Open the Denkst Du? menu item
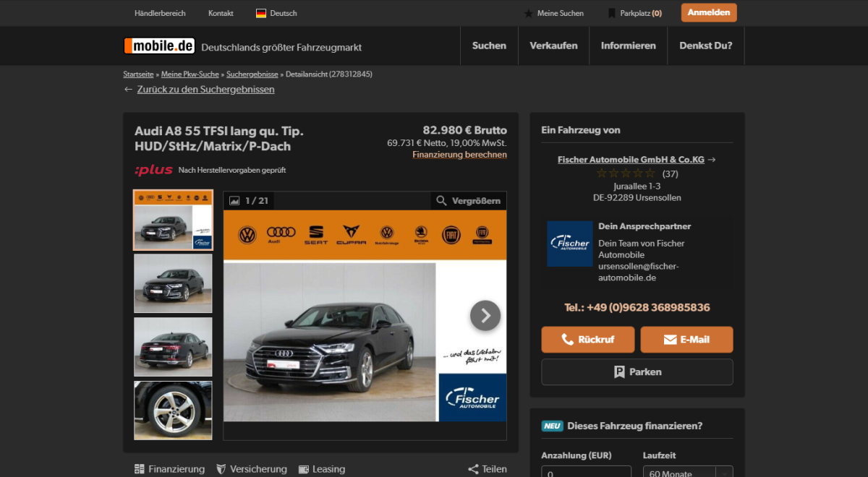This screenshot has height=477, width=868. [706, 46]
